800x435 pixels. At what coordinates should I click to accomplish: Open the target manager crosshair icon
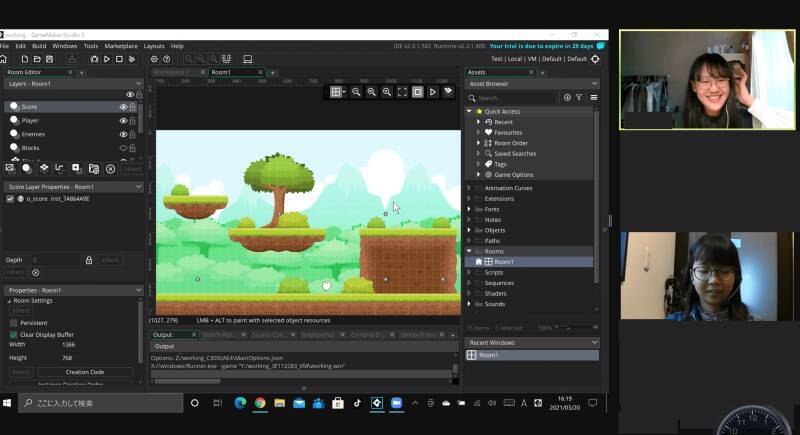pos(595,59)
